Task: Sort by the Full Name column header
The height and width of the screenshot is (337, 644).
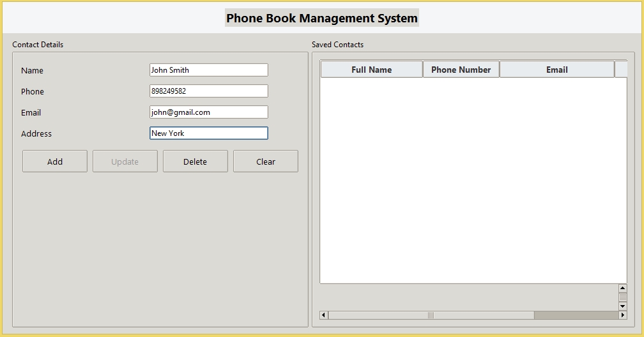Action: click(x=371, y=70)
